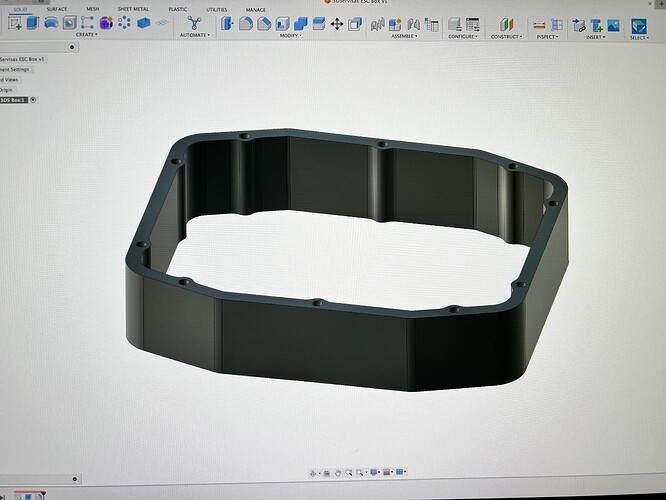This screenshot has width=666, height=500.
Task: Open the Viewports layout menu
Action: click(x=401, y=472)
